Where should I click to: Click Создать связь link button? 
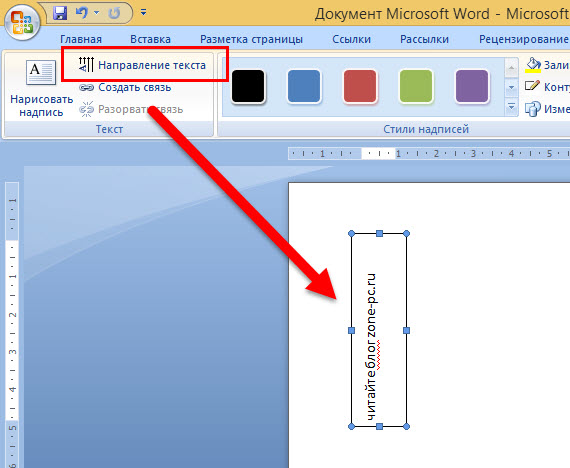(x=125, y=87)
